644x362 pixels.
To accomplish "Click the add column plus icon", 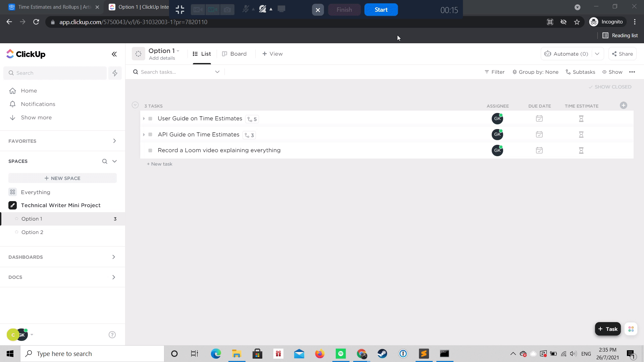I will point(623,106).
